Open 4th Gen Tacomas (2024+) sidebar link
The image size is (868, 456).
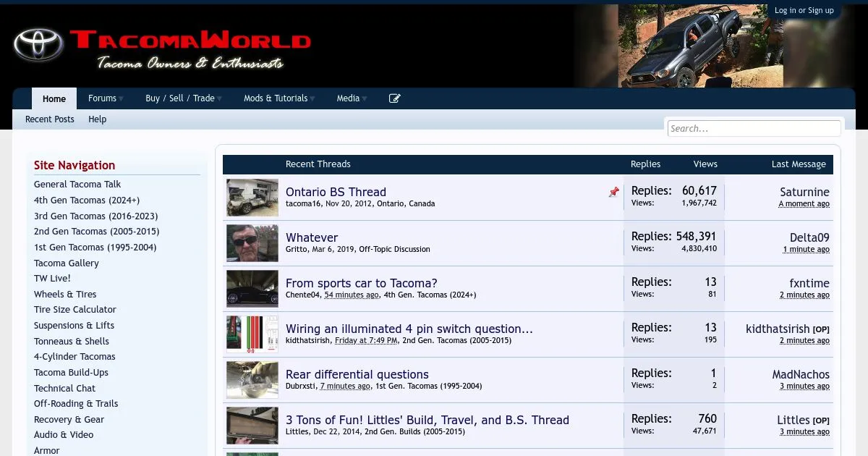coord(87,200)
